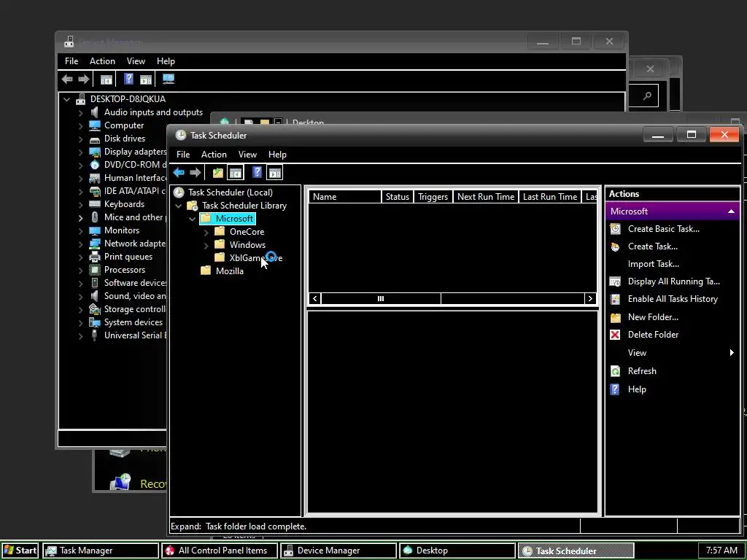Click the horizontal scrollbar thumb in task list

(x=381, y=298)
